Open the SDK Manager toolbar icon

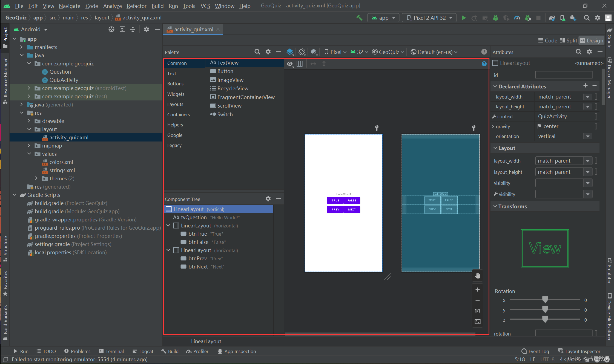pos(573,18)
